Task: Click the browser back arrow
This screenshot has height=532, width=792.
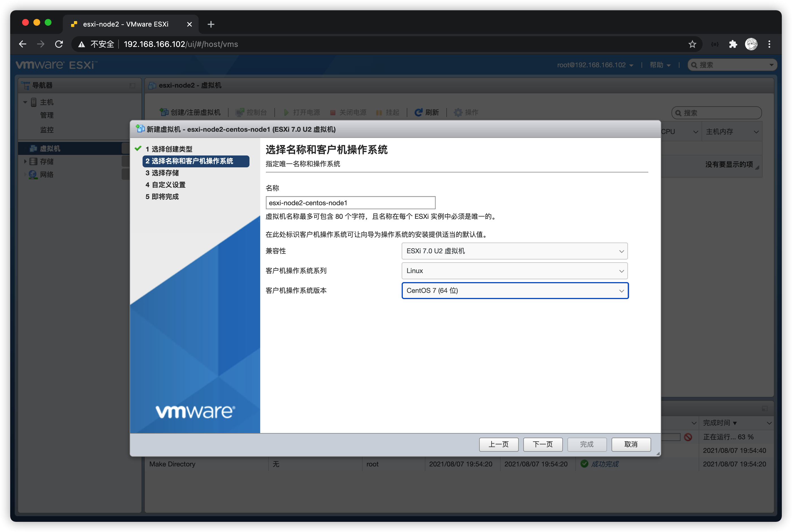Action: point(23,44)
